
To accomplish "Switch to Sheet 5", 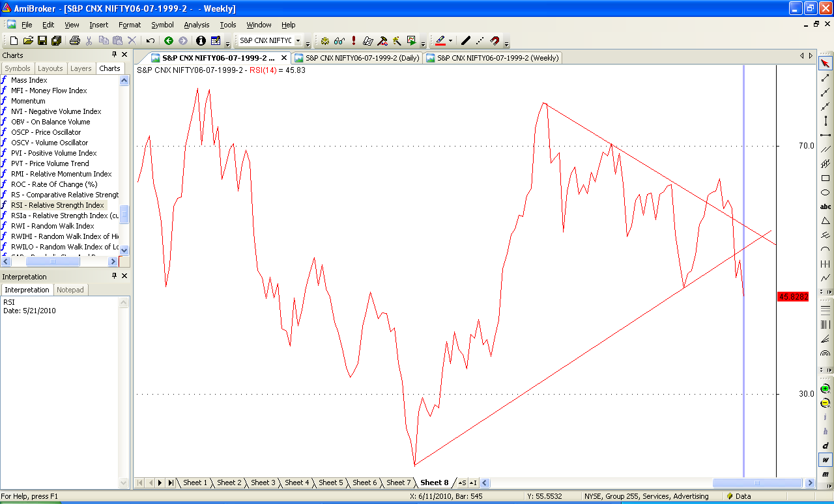I will click(330, 483).
